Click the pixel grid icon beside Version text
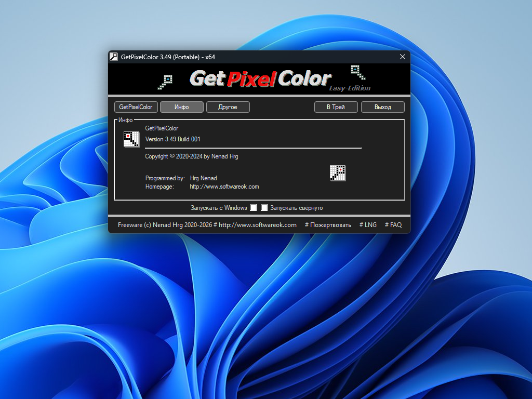This screenshot has height=399, width=532. 131,139
